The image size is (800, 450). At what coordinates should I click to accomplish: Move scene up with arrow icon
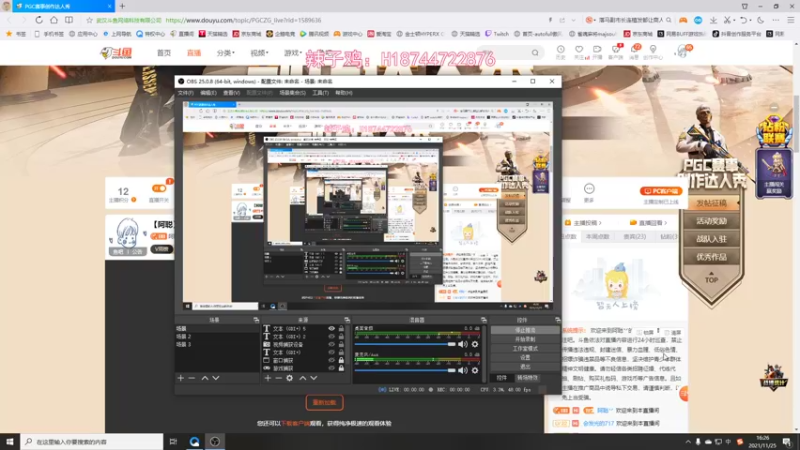click(205, 378)
